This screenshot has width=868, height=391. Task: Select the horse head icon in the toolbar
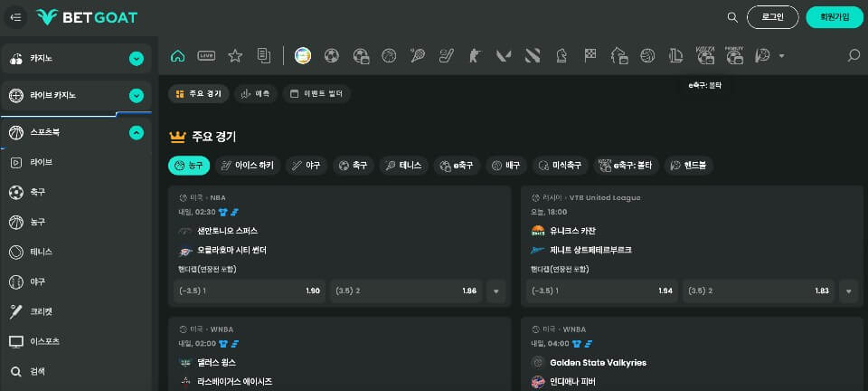618,55
